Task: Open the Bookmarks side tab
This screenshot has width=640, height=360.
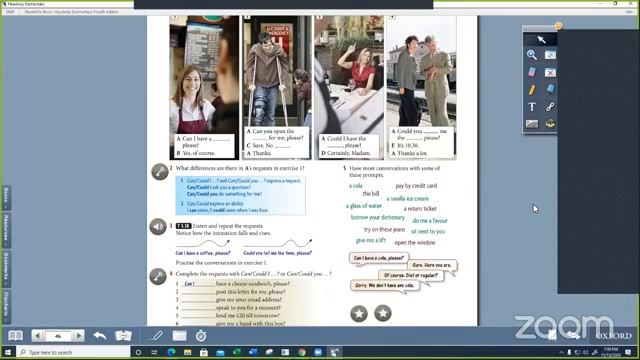Action: tap(6, 268)
